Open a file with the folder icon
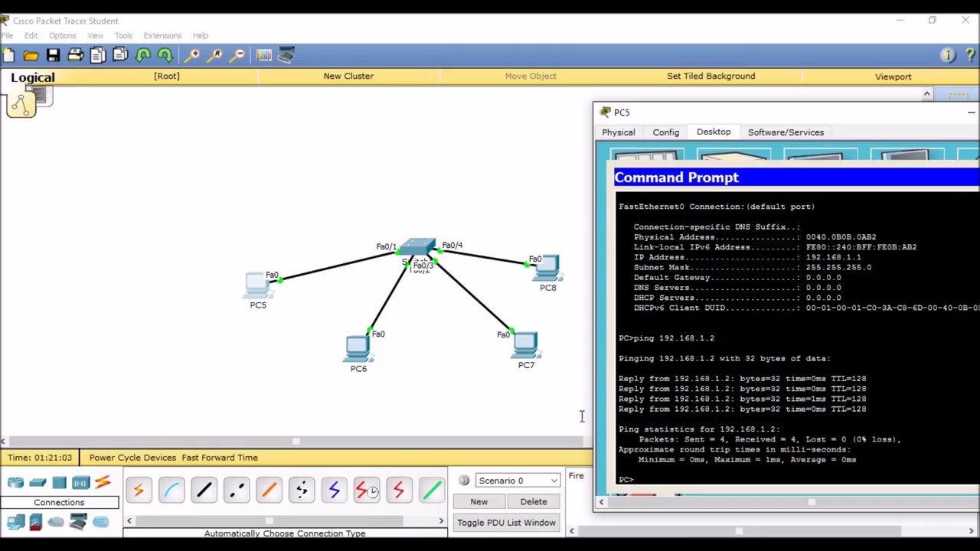 point(31,55)
